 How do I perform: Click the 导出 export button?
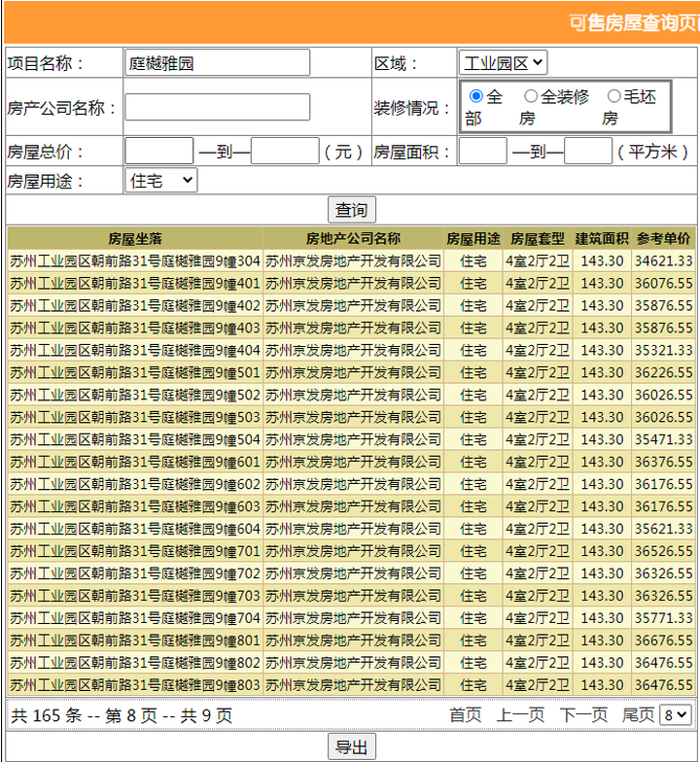point(352,746)
